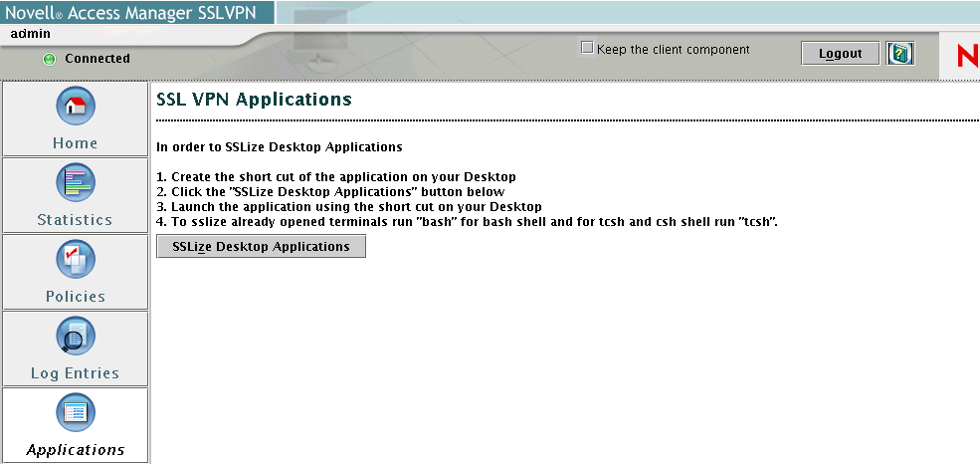Click the admin username text
Viewport: 980px width, 464px height.
click(31, 34)
